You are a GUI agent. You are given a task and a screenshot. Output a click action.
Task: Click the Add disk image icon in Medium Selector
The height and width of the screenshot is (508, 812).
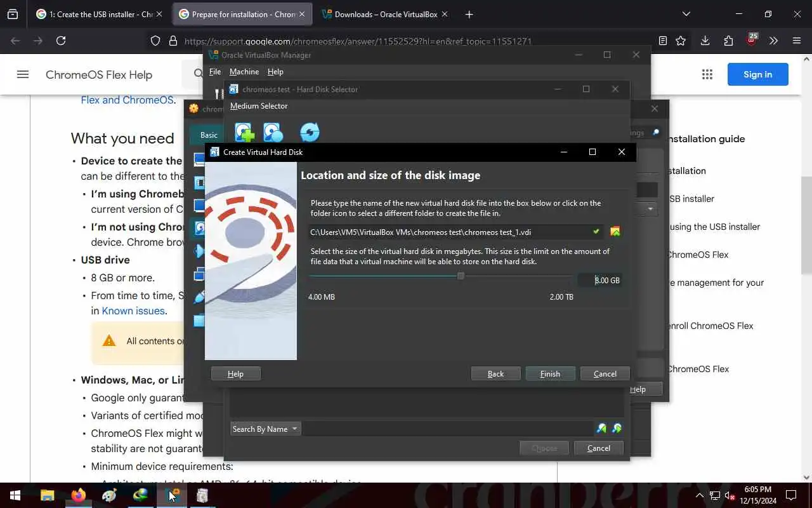click(x=244, y=132)
